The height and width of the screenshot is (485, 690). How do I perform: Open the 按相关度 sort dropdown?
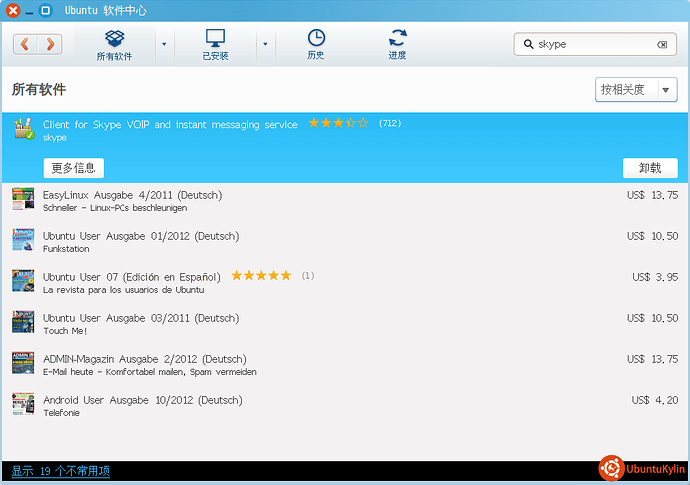tap(636, 90)
